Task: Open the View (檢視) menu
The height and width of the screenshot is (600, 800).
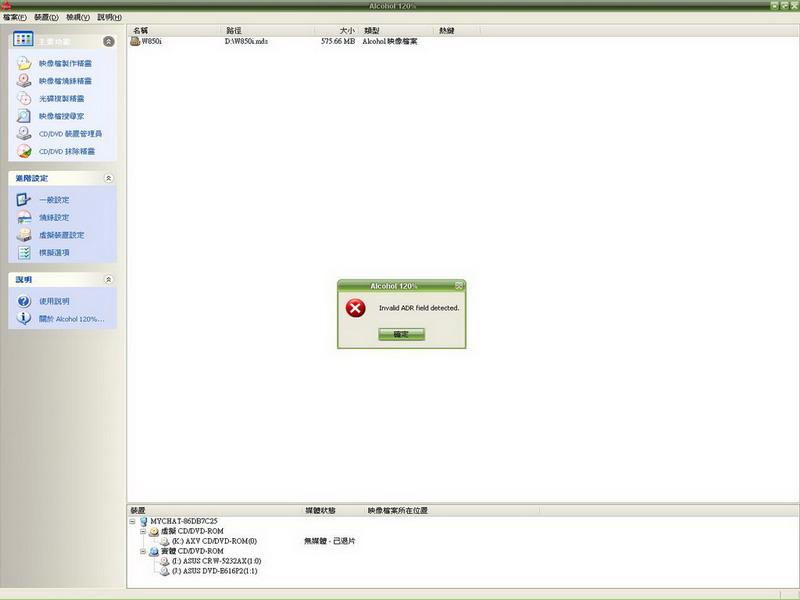Action: (77, 18)
